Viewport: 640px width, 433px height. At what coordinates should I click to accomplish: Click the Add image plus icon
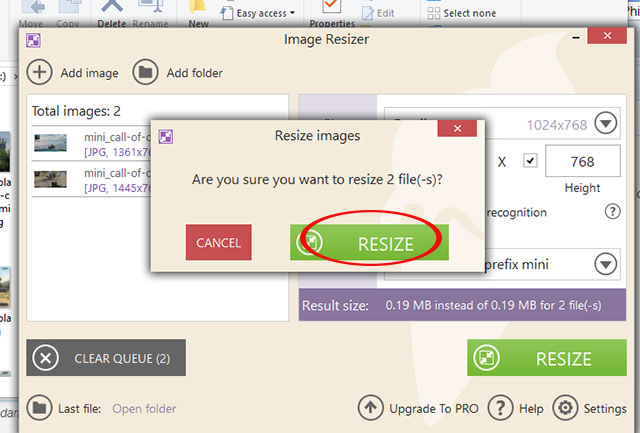point(39,72)
